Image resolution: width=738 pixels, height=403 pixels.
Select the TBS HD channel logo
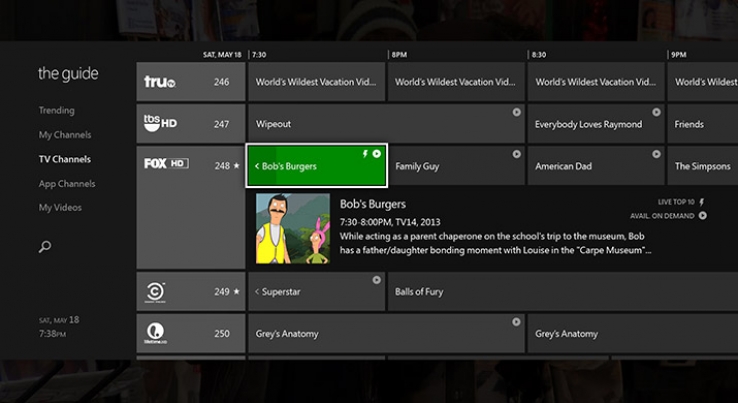160,124
